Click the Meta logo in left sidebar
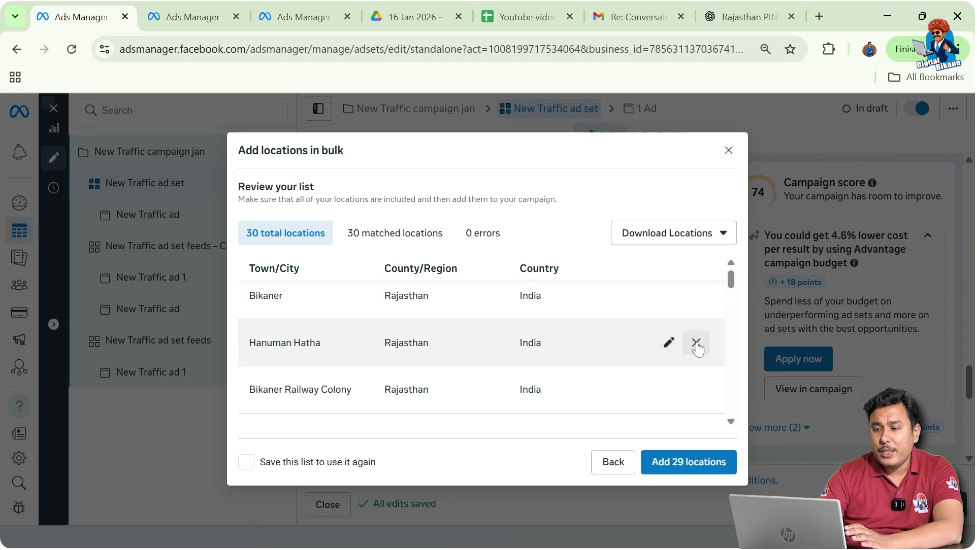The width and height of the screenshot is (977, 550). [19, 111]
